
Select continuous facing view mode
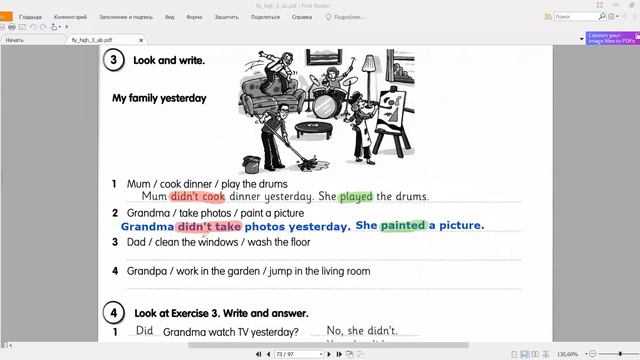coord(546,354)
